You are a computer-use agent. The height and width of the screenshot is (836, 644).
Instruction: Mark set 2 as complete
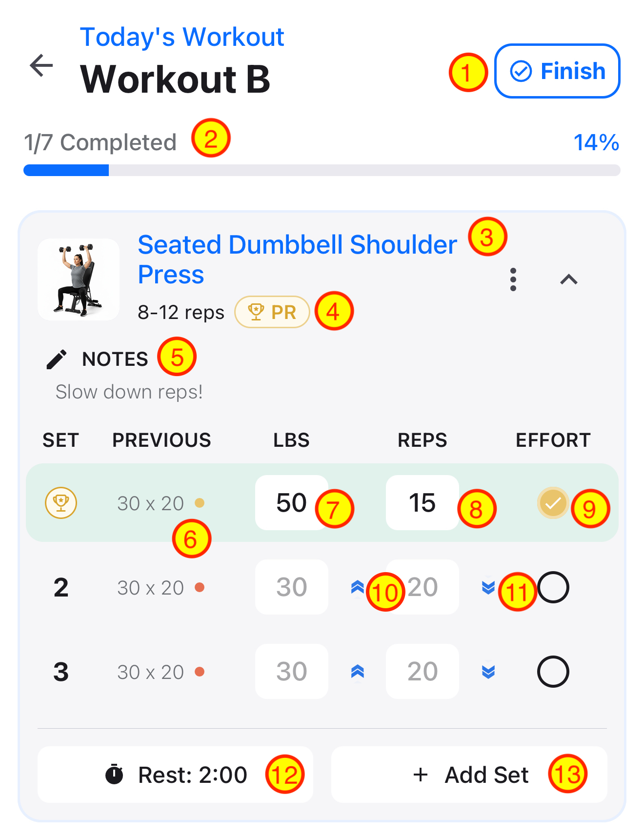point(553,587)
